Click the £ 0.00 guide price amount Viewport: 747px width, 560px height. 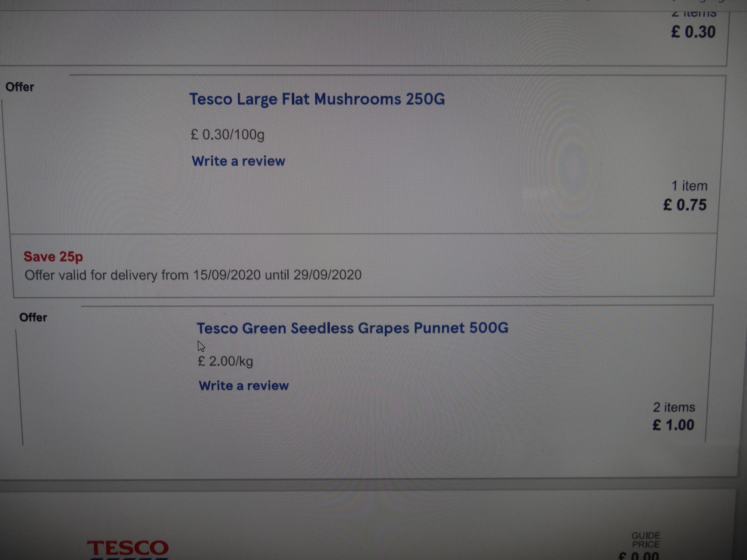pos(639,556)
